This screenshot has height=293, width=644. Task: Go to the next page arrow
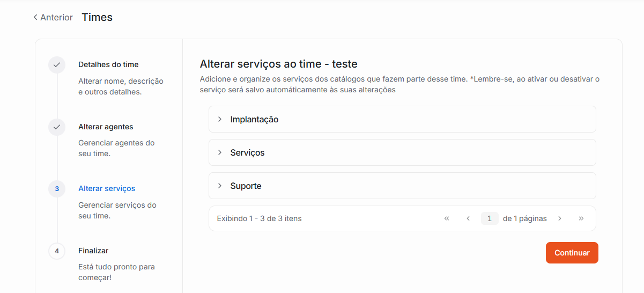(560, 218)
